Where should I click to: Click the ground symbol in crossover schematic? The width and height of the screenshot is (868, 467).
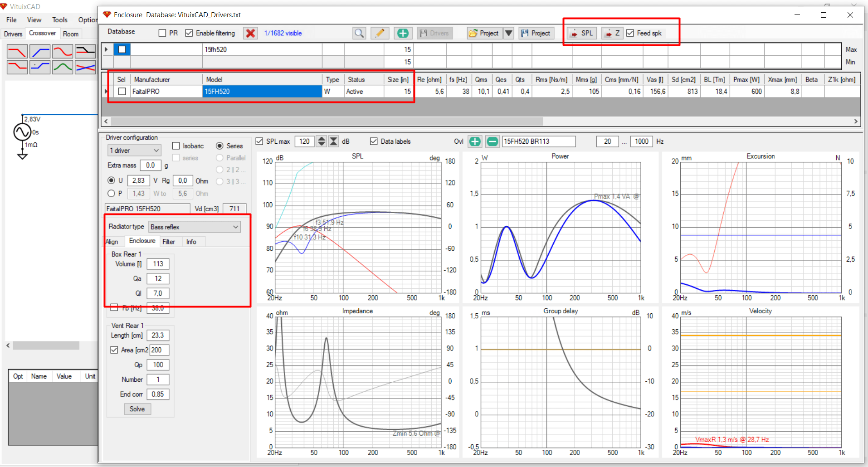point(22,156)
